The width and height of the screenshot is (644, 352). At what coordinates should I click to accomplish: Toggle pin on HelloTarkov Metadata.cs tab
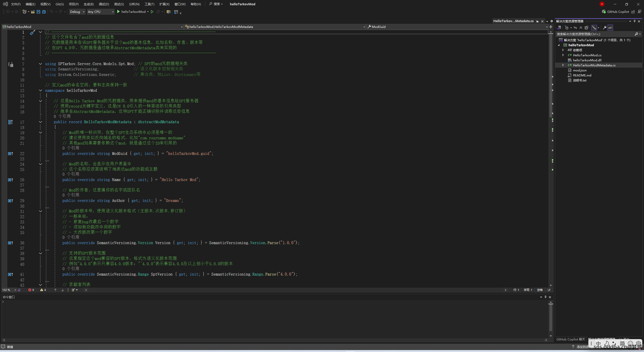[x=537, y=21]
